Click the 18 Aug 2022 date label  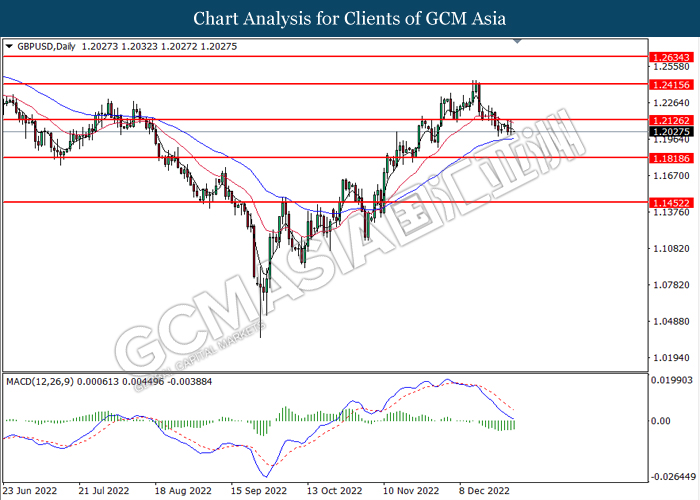point(183,491)
